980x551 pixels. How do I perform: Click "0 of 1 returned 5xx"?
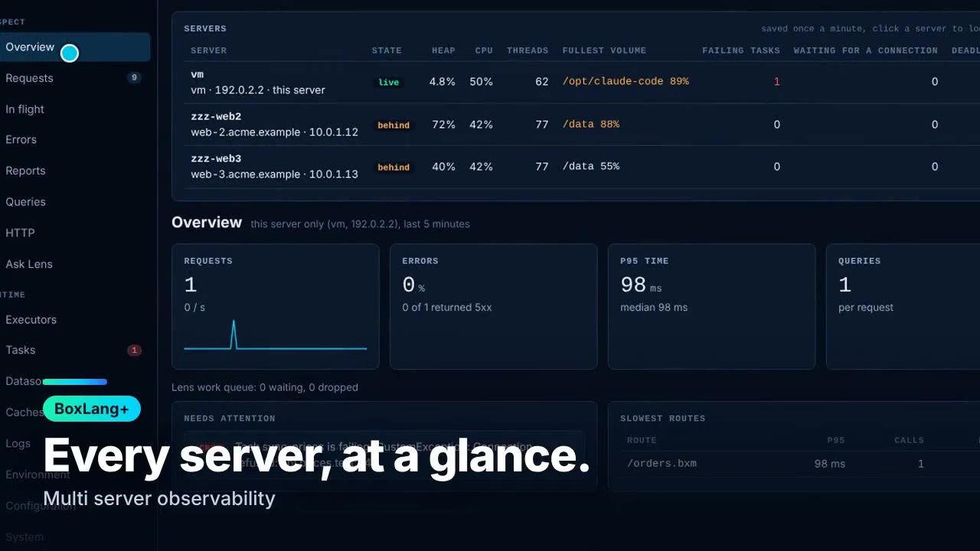(x=447, y=307)
